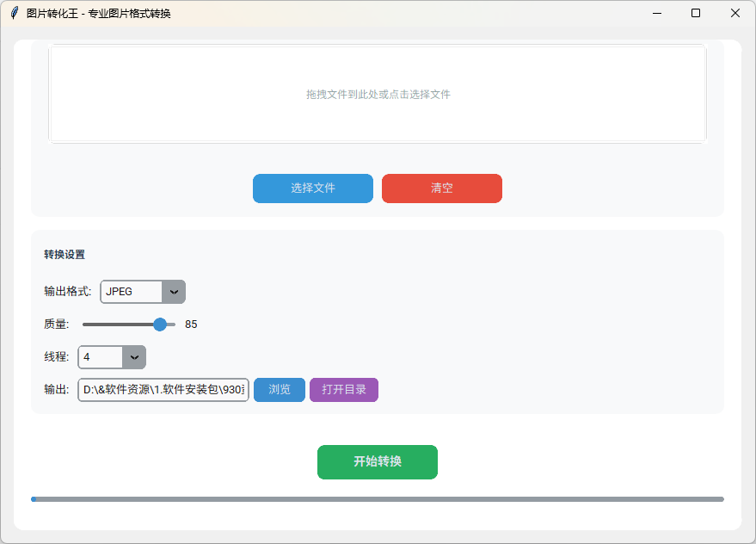Maximize the 图片转化王 window
The width and height of the screenshot is (756, 544).
[x=696, y=13]
